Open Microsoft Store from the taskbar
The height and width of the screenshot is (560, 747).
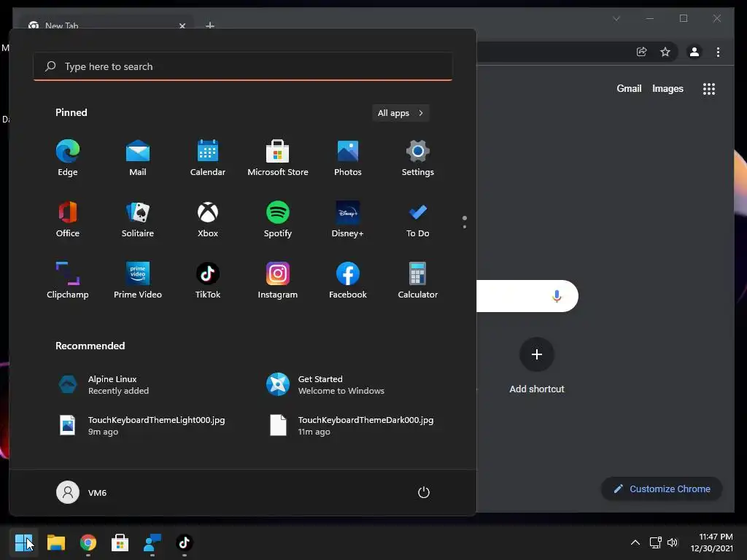tap(120, 542)
